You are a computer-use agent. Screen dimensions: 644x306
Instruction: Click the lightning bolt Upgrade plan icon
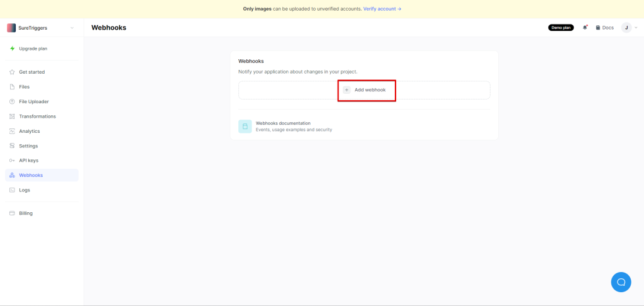[12, 48]
